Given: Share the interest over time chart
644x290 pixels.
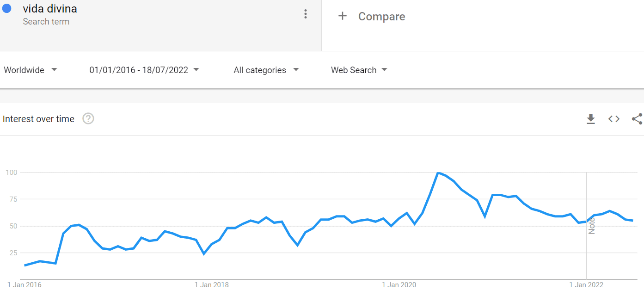Looking at the screenshot, I should coord(637,119).
